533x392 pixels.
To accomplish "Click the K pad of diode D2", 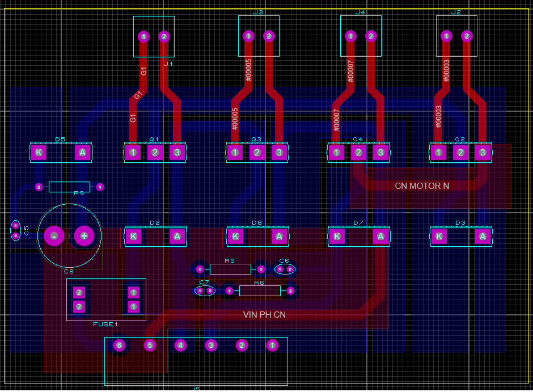I will [134, 237].
